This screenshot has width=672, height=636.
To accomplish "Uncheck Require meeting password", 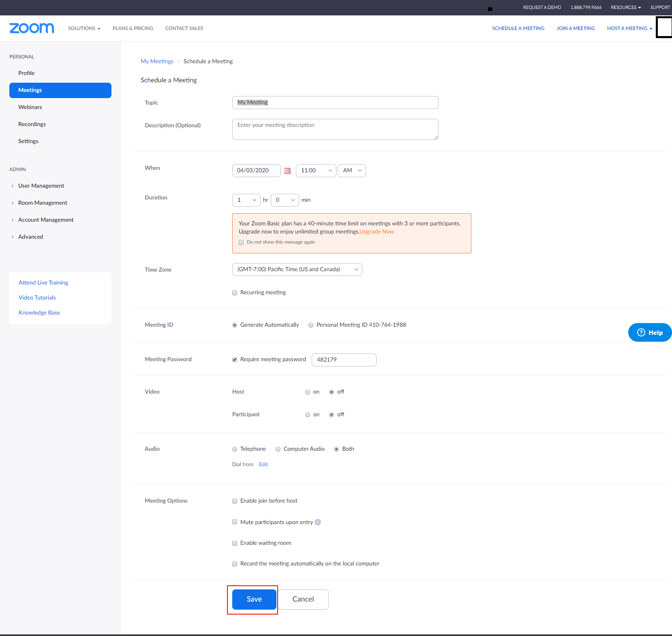I will click(x=235, y=360).
